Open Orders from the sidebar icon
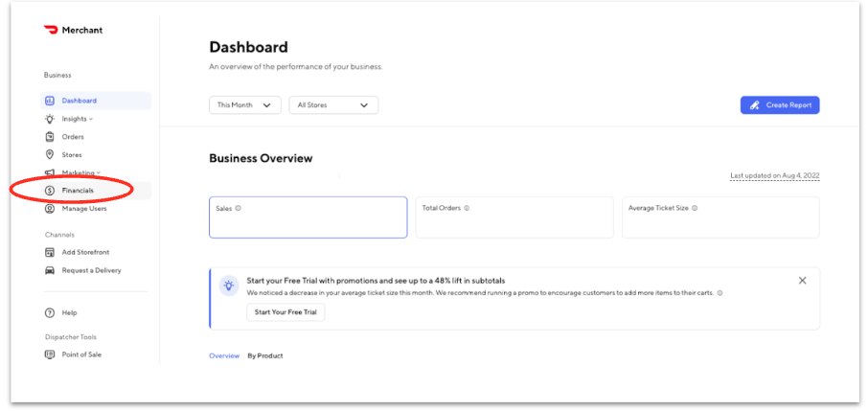 click(x=50, y=137)
